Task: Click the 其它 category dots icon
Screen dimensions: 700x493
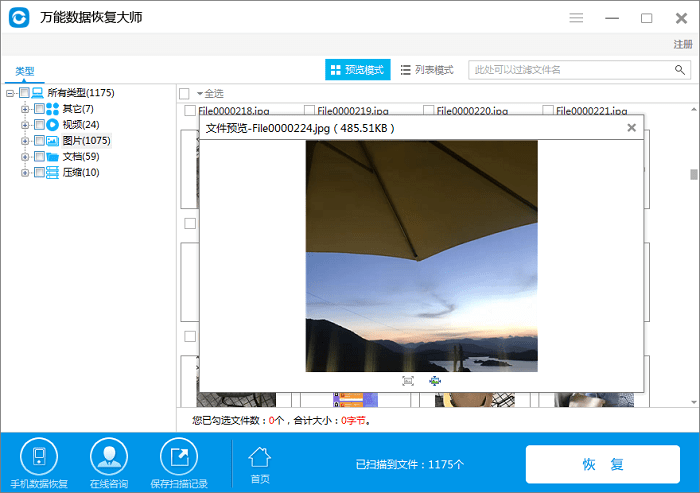Action: [x=52, y=109]
